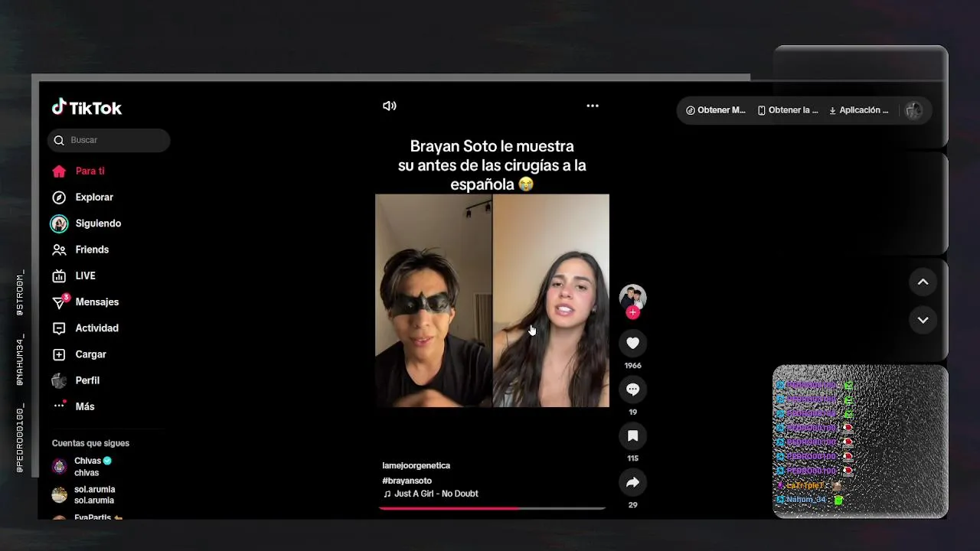Click the compass icon beside Explorar

pos(59,197)
